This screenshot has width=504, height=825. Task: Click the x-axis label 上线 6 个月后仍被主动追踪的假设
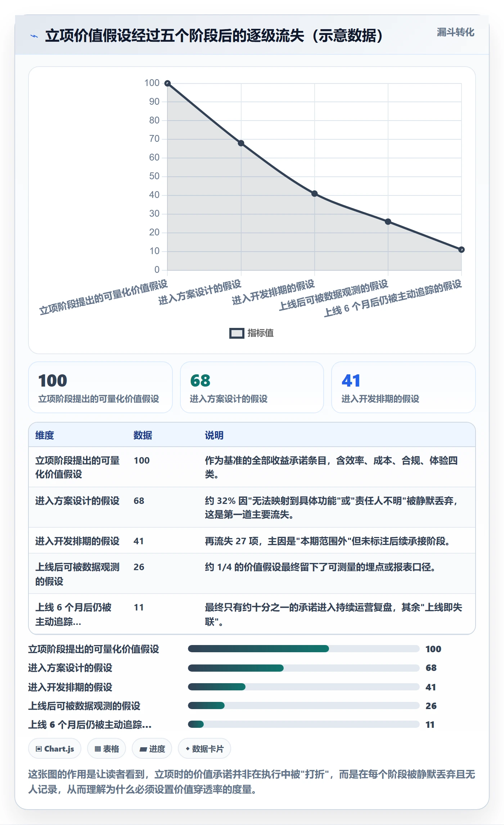(393, 298)
